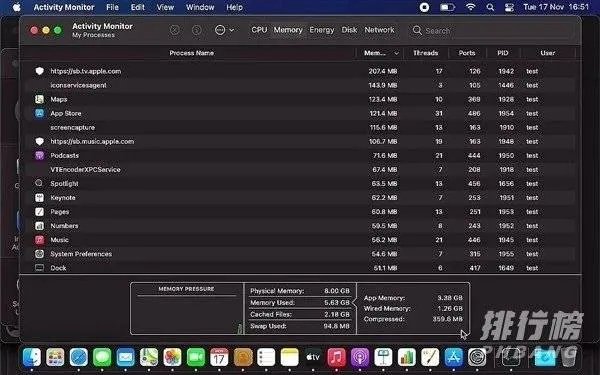
Task: Switch to the Memory tab
Action: [x=288, y=30]
